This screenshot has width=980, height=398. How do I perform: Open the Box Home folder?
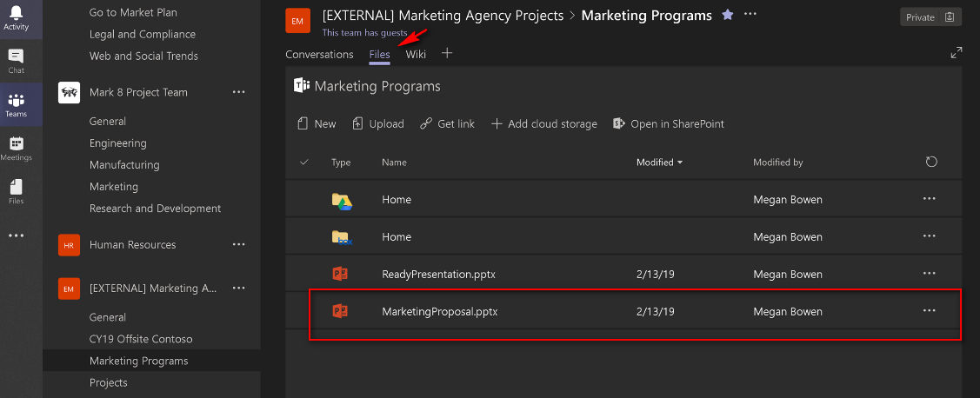(x=397, y=236)
